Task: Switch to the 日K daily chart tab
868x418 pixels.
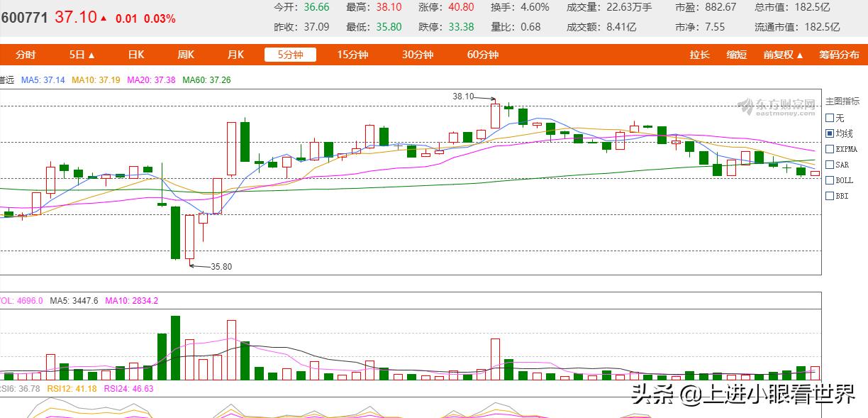Action: tap(135, 54)
